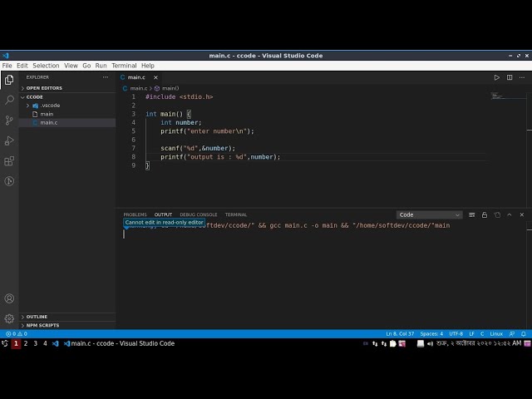Open the File menu

point(7,66)
